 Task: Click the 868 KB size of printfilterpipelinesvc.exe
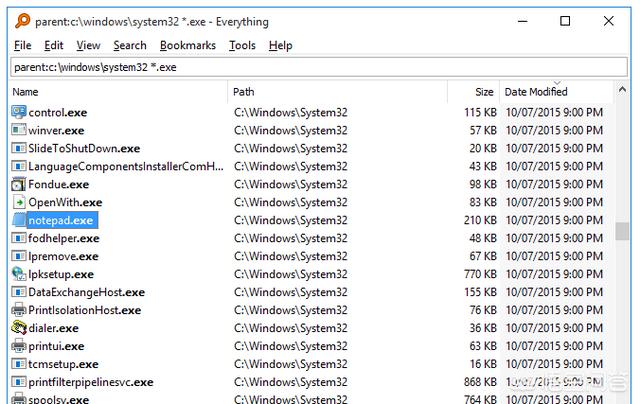point(480,382)
